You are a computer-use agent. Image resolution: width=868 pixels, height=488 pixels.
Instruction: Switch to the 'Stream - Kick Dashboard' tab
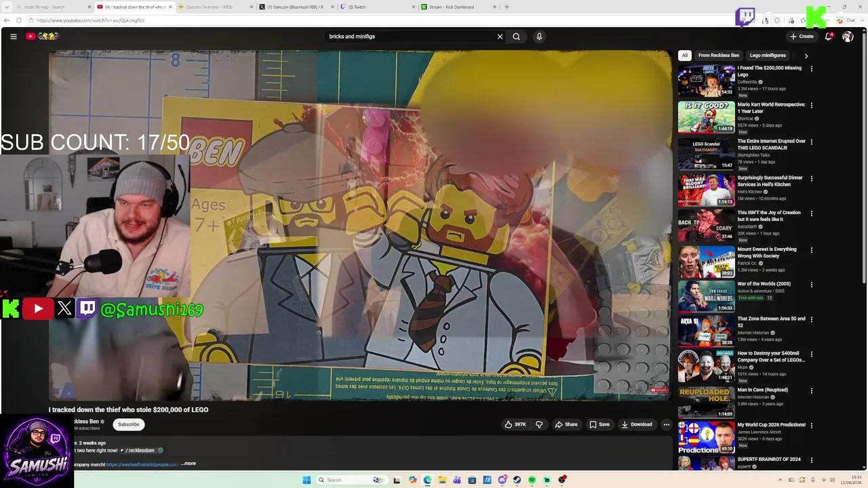458,7
